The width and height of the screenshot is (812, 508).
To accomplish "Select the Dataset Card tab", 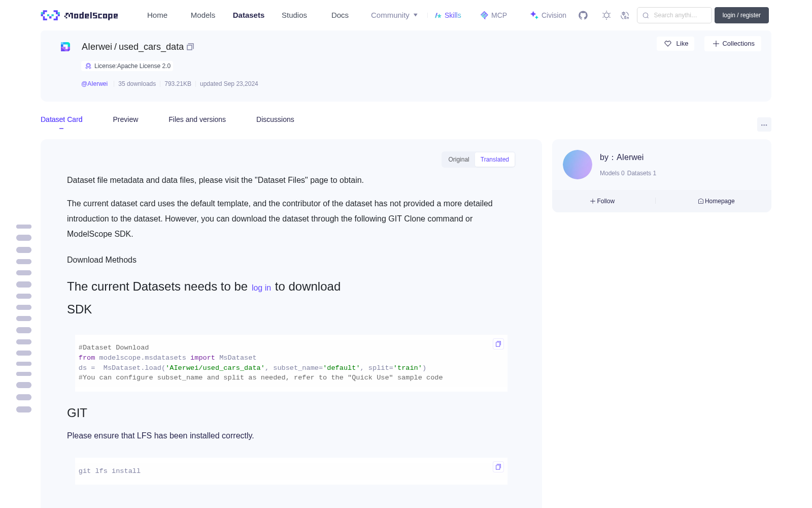I will pyautogui.click(x=61, y=119).
